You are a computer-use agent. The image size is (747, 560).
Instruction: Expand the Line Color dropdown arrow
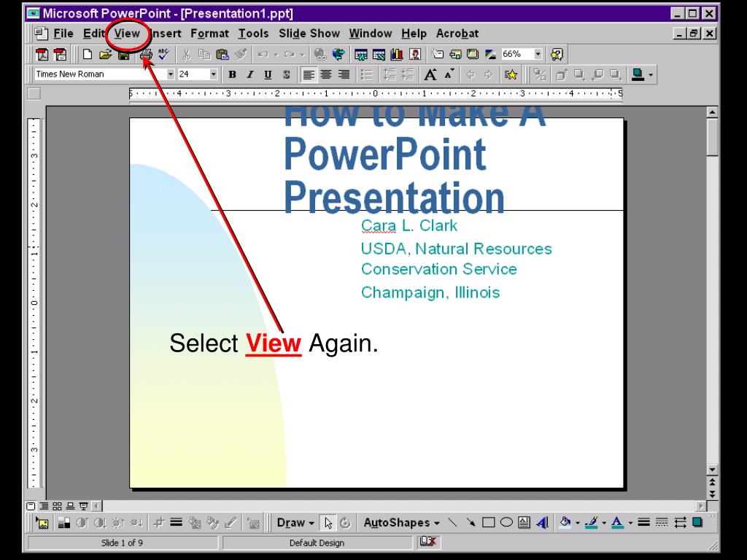click(603, 523)
